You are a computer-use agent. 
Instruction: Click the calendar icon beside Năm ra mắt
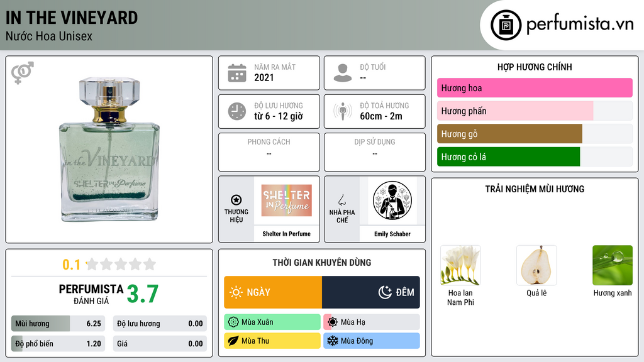click(x=237, y=73)
